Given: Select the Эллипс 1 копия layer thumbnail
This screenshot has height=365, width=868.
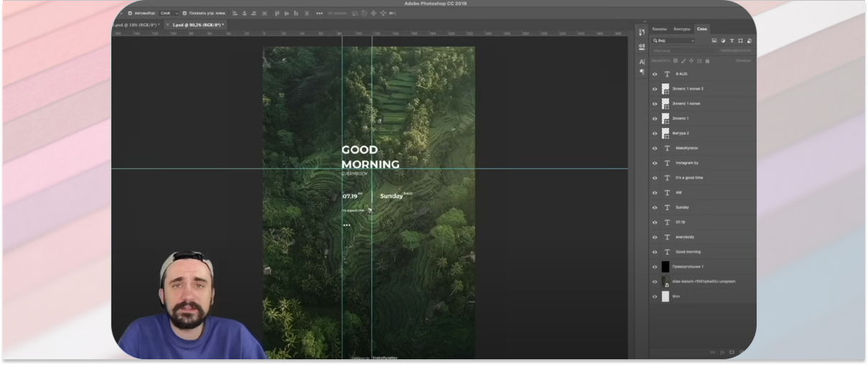Looking at the screenshot, I should [665, 103].
